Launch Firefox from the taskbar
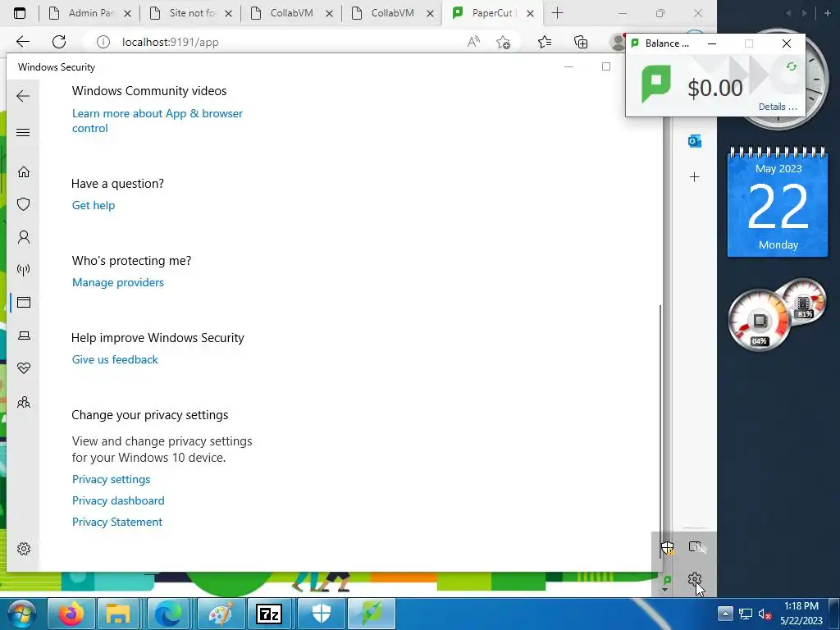The image size is (840, 630). [x=71, y=614]
